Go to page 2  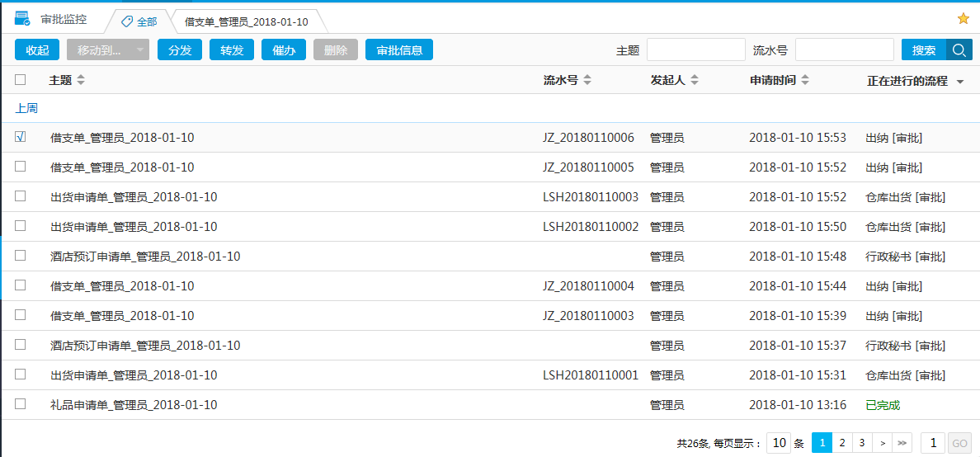(x=841, y=443)
